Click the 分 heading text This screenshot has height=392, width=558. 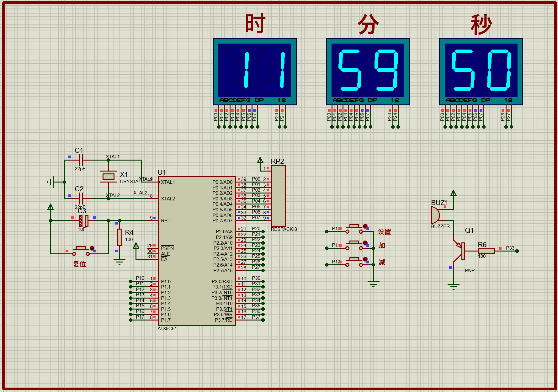point(368,24)
